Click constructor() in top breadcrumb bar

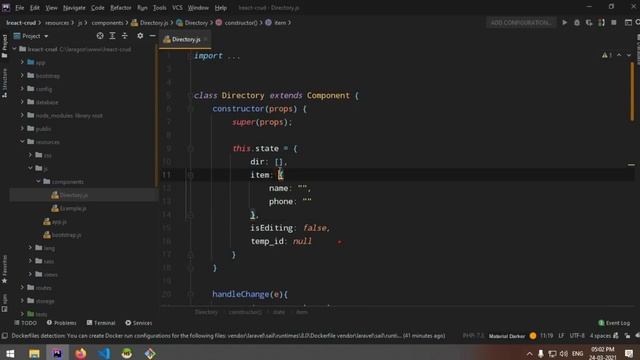[x=241, y=23]
